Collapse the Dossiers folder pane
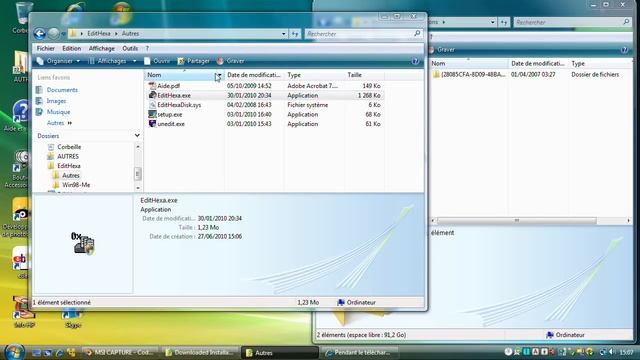The width and height of the screenshot is (640, 360). coord(137,136)
